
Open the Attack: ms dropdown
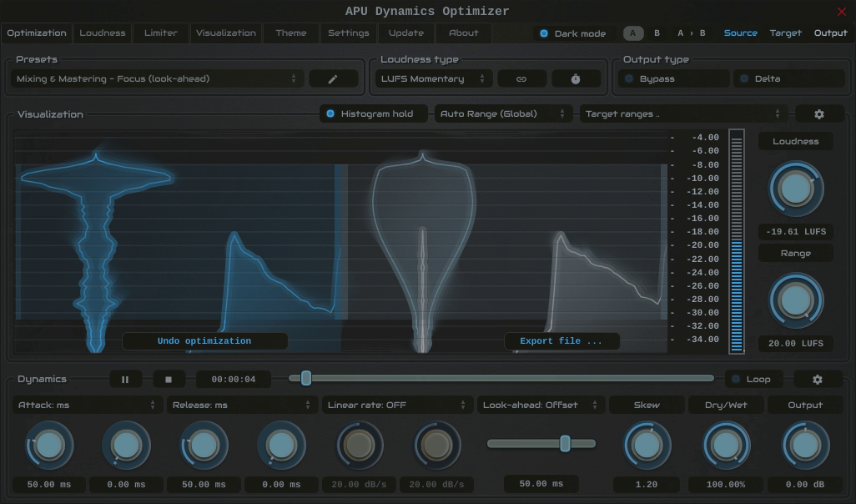pos(87,405)
